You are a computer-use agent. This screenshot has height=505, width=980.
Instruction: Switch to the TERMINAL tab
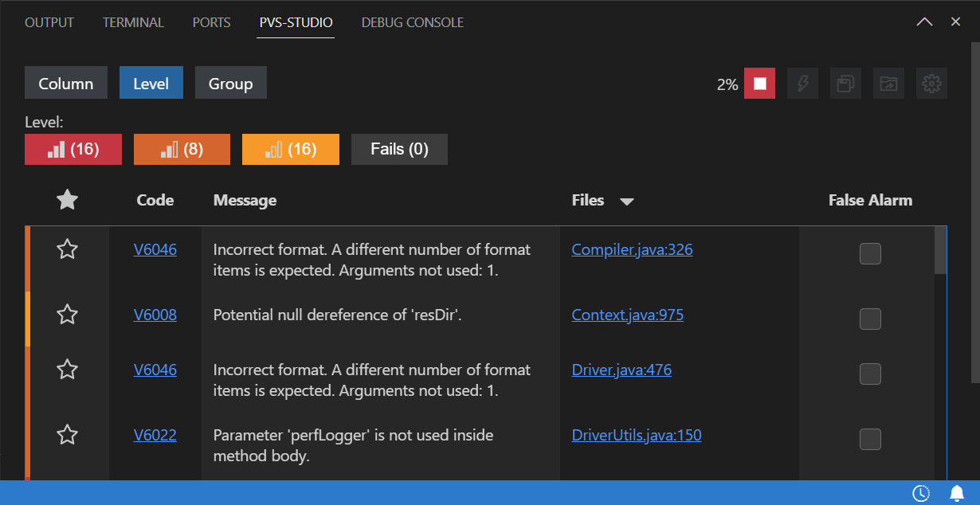pos(132,22)
